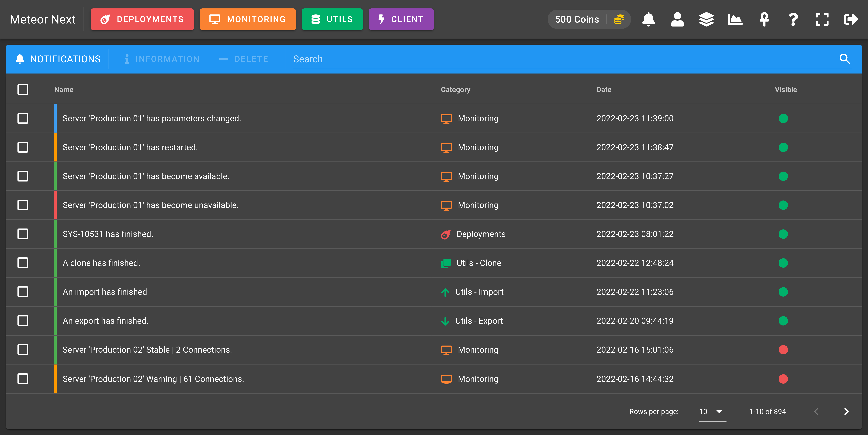
Task: Select all notifications header checkbox
Action: 23,90
